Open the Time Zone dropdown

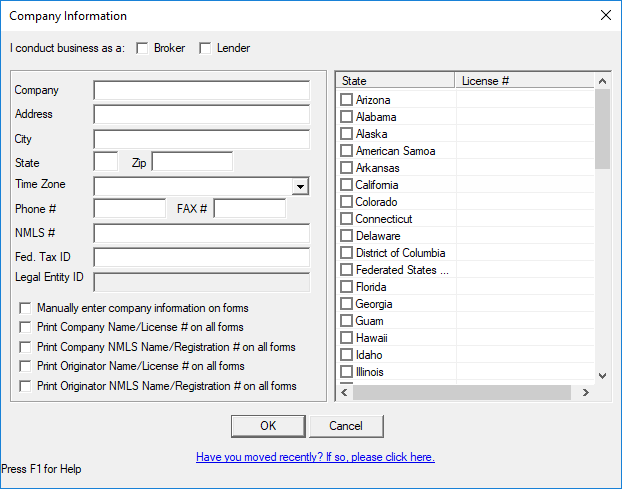tap(300, 186)
